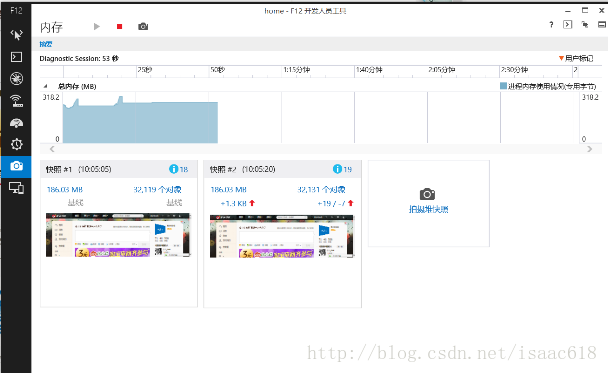Click the pin/unpin tools icon in header
The height and width of the screenshot is (373, 608).
pyautogui.click(x=585, y=25)
